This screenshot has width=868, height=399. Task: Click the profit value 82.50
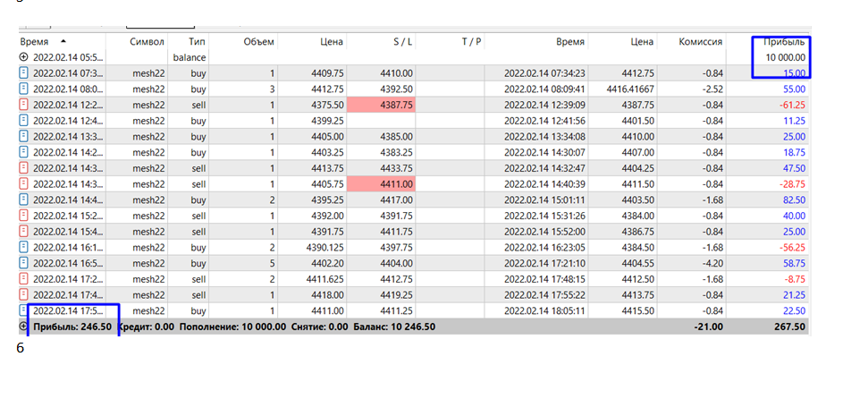[795, 199]
